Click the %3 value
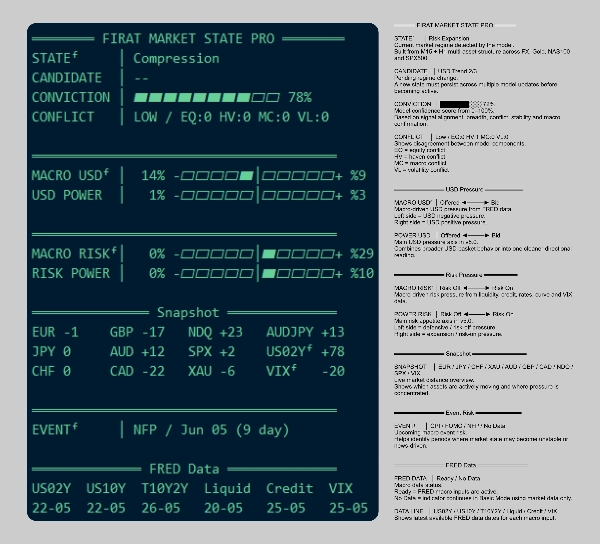Screen dimensions: 600x544 point(358,195)
